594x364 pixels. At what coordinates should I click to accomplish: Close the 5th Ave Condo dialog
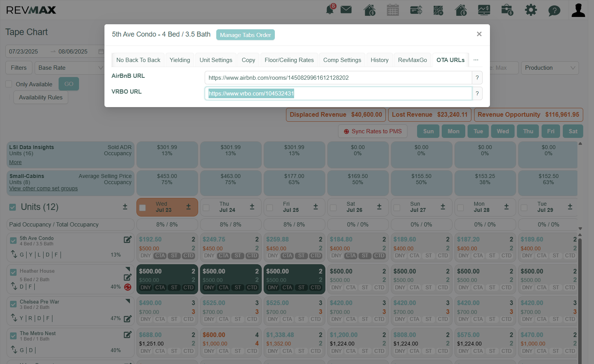point(479,34)
